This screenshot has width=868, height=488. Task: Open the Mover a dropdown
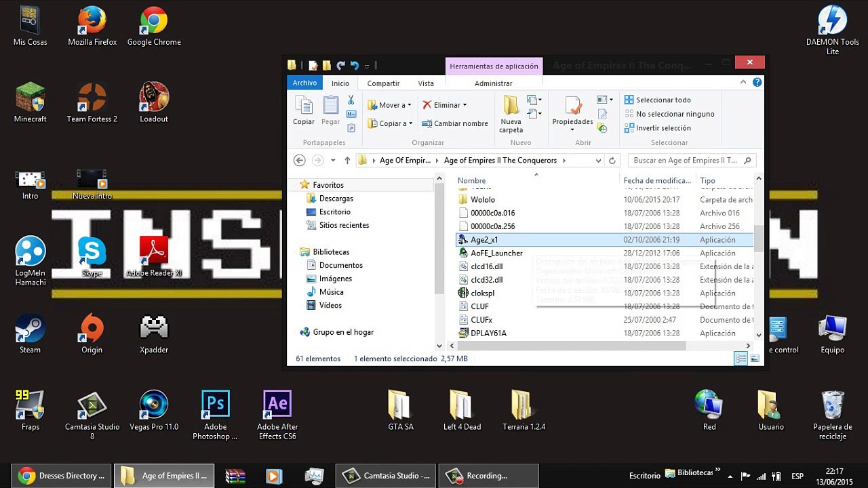click(x=389, y=105)
